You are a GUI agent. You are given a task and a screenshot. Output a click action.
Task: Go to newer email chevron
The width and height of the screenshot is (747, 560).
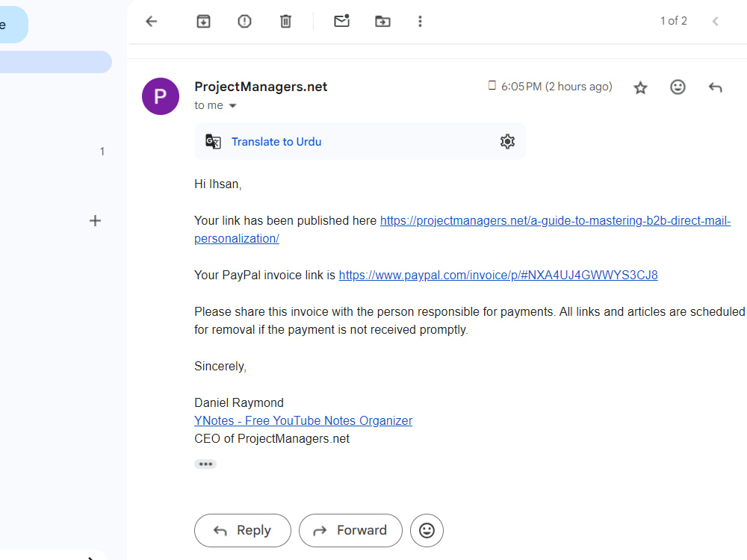(x=715, y=22)
